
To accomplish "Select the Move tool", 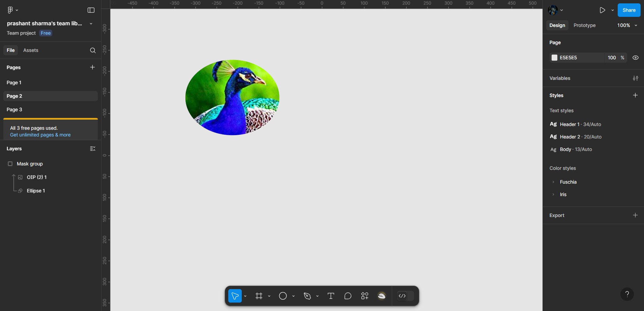I will pos(235,296).
